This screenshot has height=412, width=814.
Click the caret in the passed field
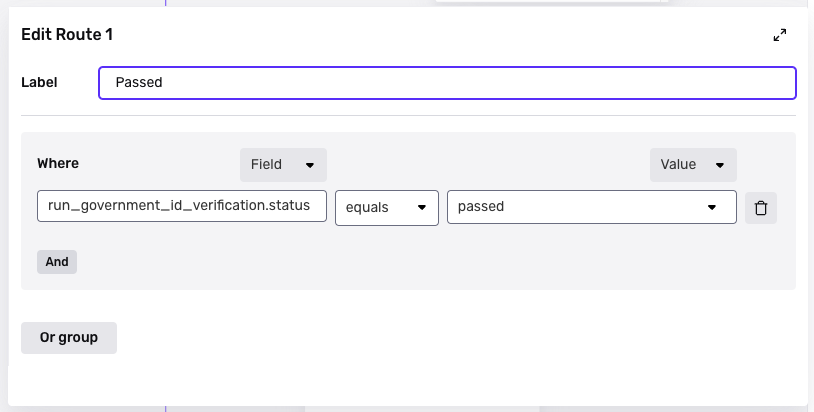click(712, 208)
